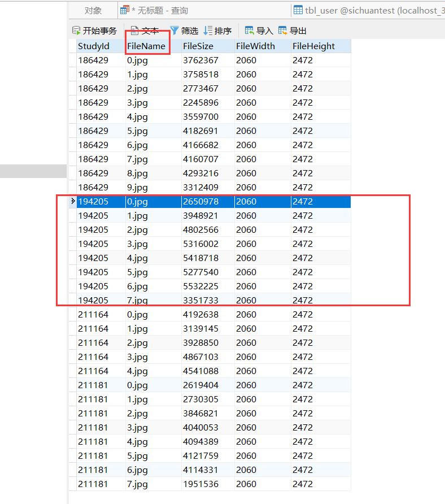445x504 pixels.
Task: Click the FileSize column header
Action: [x=198, y=46]
